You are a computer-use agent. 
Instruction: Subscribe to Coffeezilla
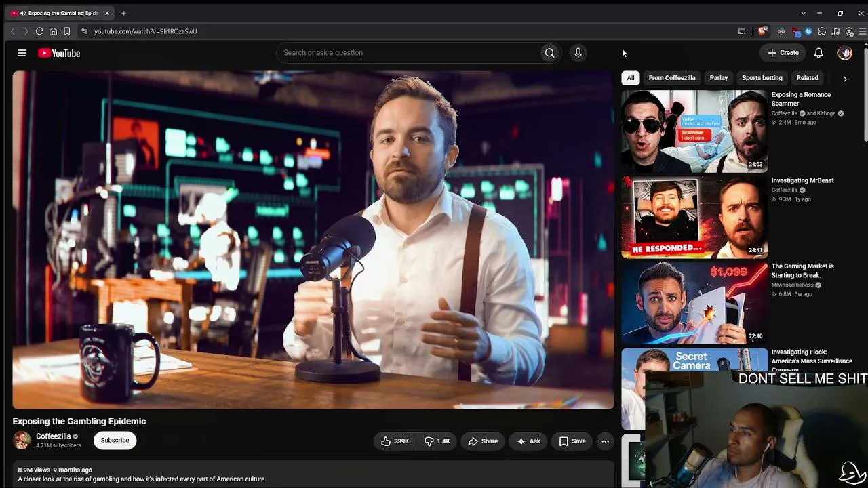(x=115, y=441)
